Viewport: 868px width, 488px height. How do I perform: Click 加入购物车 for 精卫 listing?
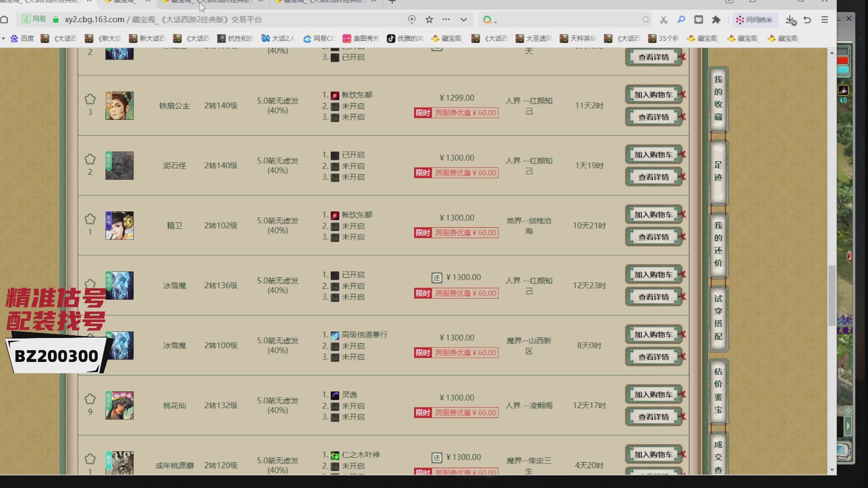[x=653, y=215]
